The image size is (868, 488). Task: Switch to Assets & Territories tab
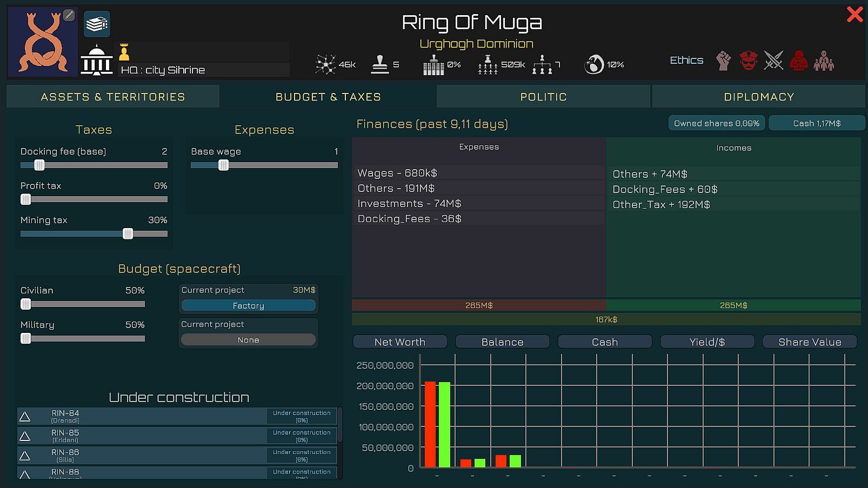(113, 97)
